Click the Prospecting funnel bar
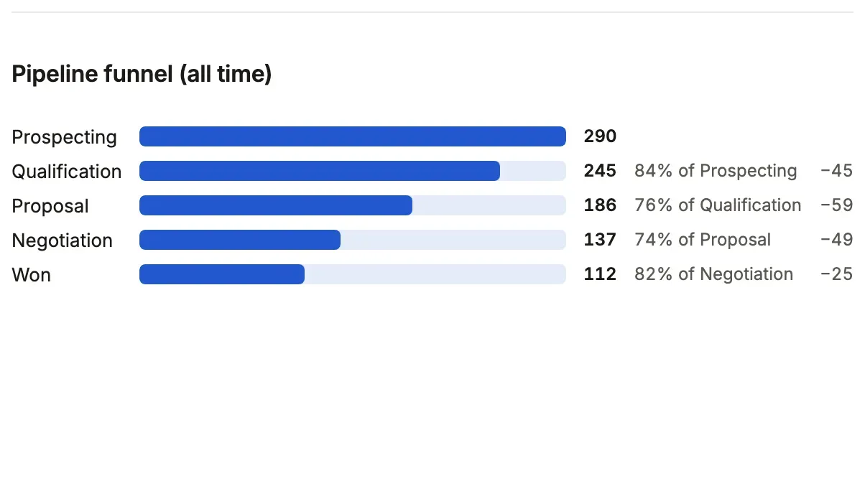865x504 pixels. pyautogui.click(x=353, y=136)
